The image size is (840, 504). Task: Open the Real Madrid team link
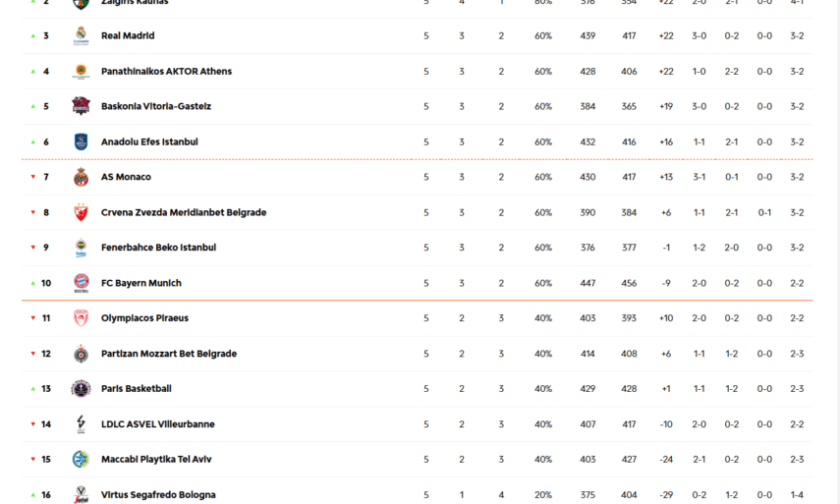[128, 36]
